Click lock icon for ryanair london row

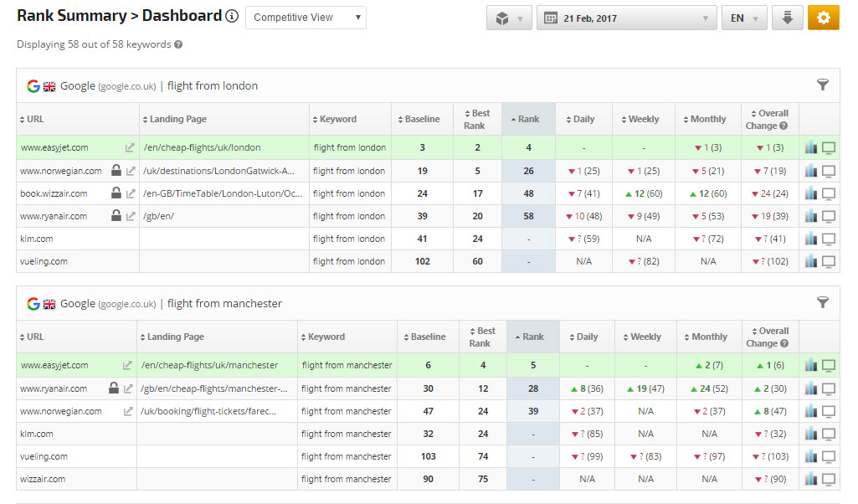116,215
